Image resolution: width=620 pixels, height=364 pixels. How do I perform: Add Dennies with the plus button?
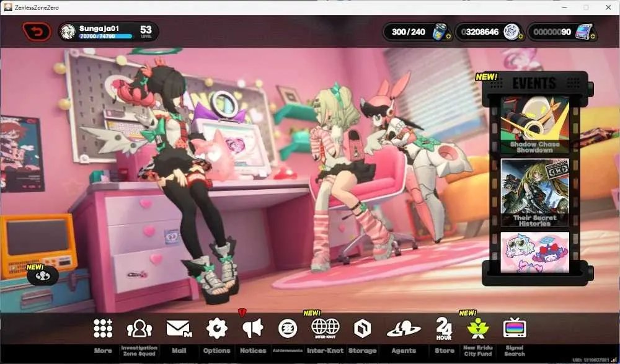coord(520,37)
